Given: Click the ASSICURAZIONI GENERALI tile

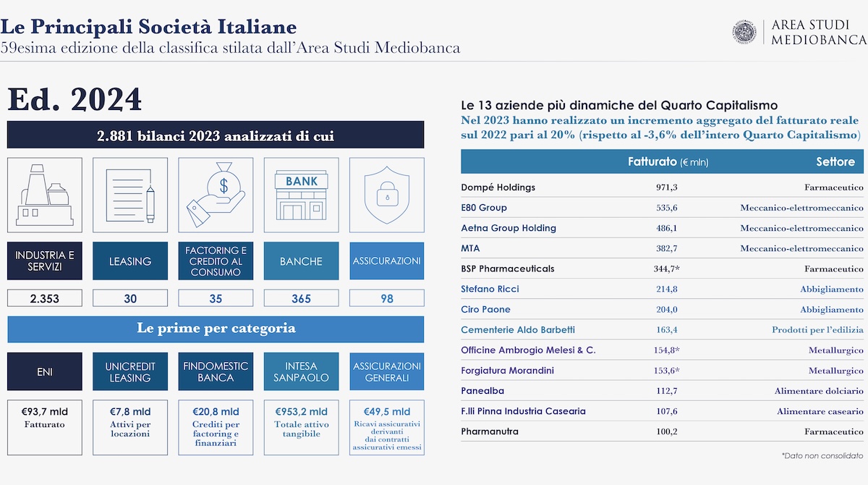Looking at the screenshot, I should 386,372.
